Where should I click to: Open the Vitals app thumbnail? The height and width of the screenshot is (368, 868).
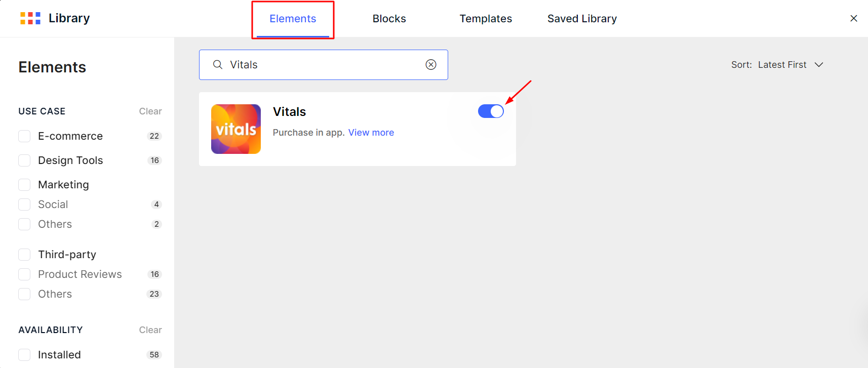[x=236, y=129]
